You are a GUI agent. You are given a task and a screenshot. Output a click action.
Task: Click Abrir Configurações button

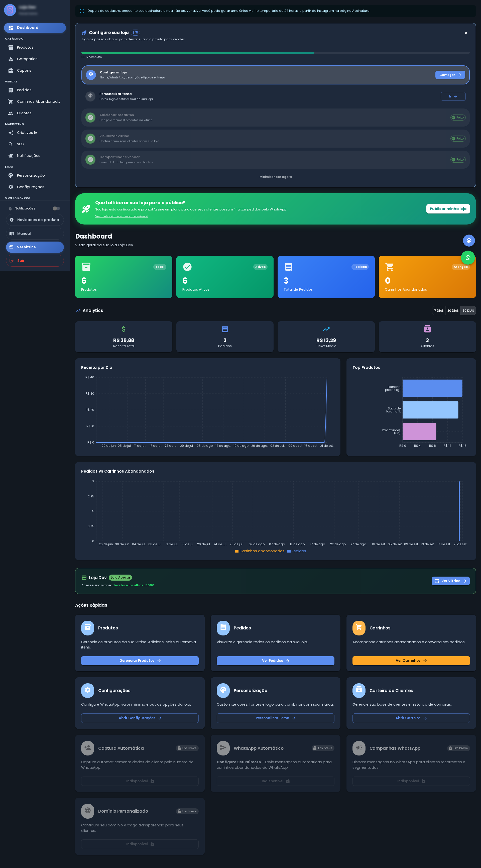click(140, 718)
